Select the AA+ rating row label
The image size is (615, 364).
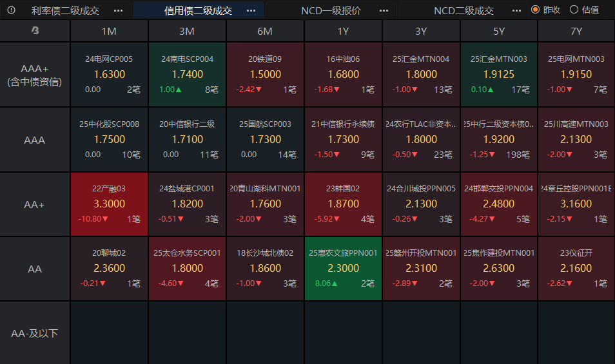(35, 204)
